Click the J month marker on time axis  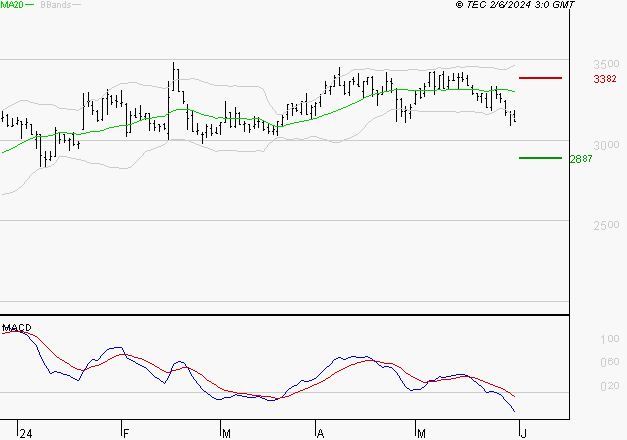524,433
